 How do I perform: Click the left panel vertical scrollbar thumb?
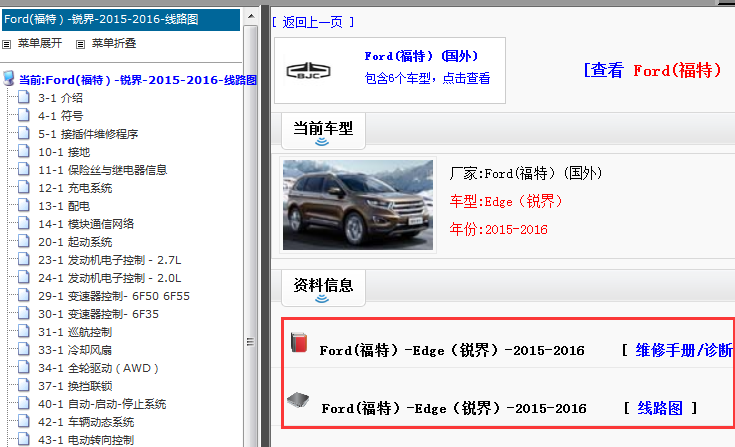(251, 234)
